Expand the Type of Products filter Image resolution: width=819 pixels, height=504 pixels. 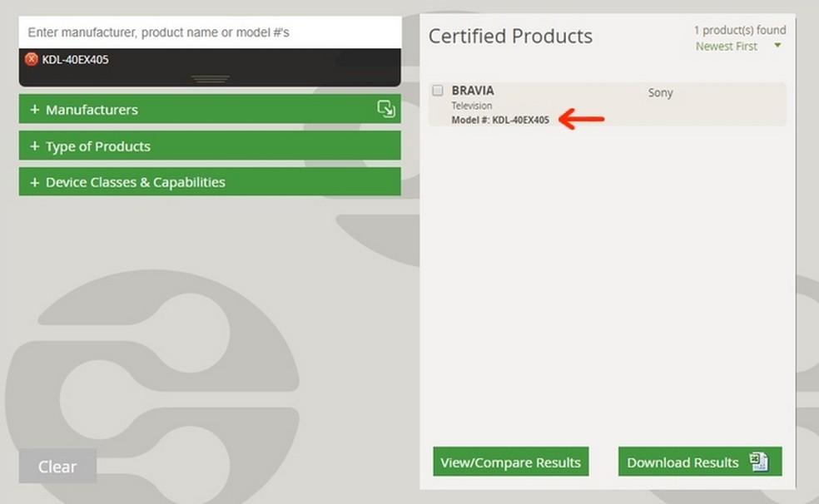click(x=98, y=146)
